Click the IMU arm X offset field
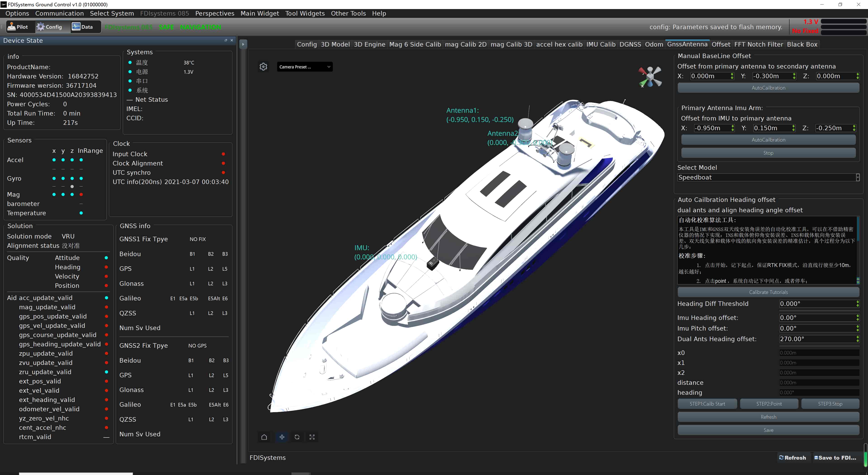 (711, 128)
